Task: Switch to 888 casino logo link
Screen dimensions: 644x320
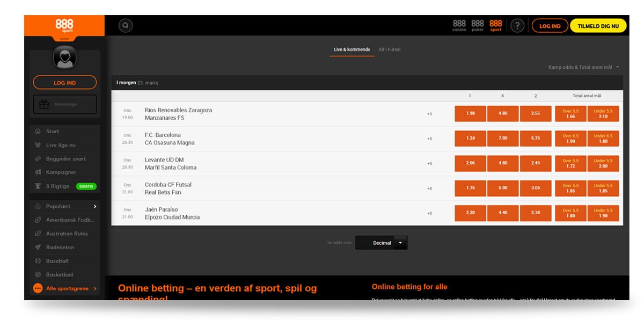Action: (x=459, y=26)
